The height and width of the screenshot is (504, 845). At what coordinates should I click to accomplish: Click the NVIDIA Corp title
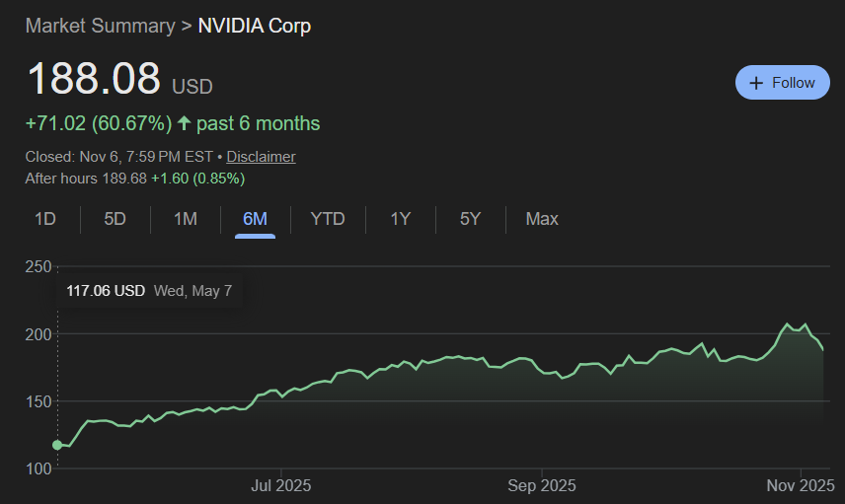pyautogui.click(x=255, y=26)
